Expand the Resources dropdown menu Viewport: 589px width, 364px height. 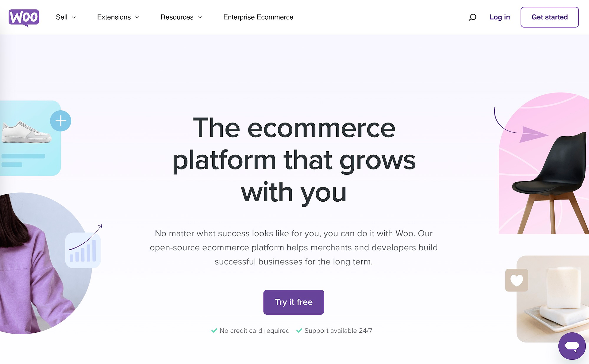pyautogui.click(x=181, y=17)
